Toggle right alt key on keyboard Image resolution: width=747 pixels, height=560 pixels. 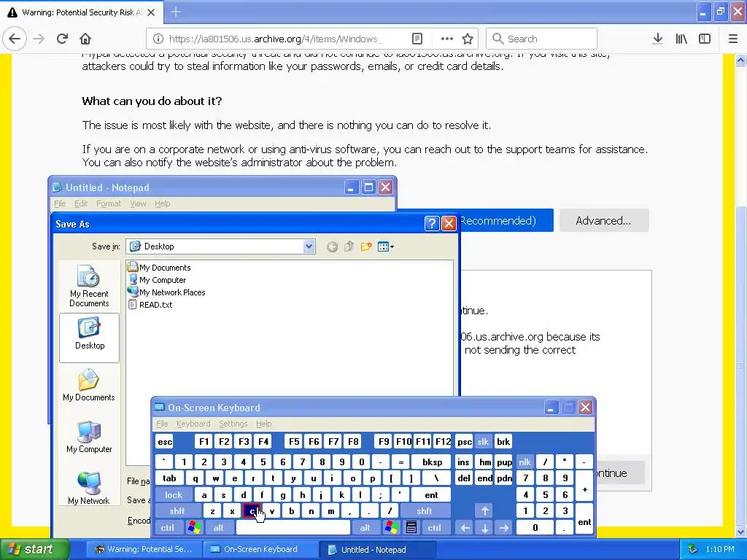click(x=365, y=528)
